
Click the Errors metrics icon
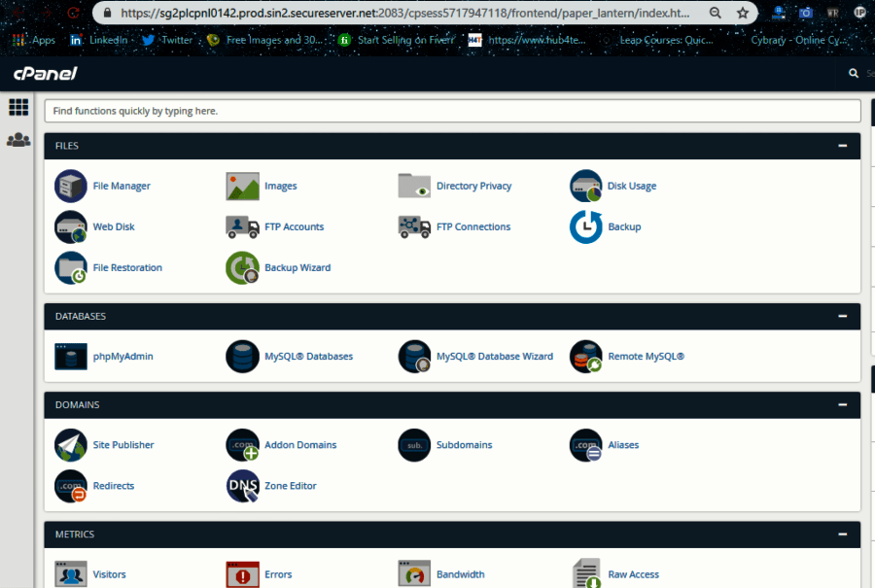pos(242,574)
